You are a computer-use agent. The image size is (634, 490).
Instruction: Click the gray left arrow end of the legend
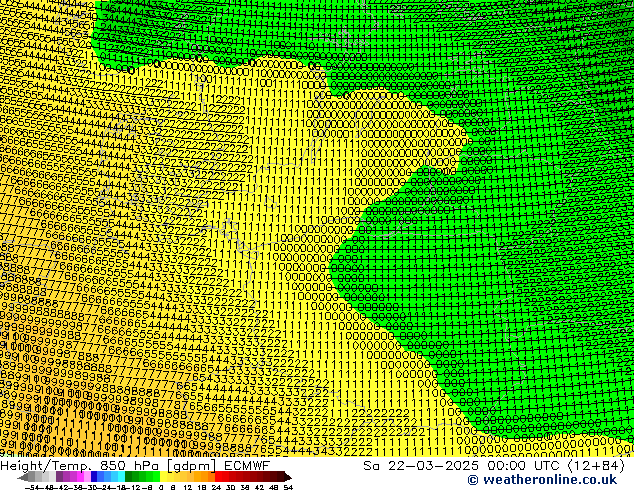pyautogui.click(x=23, y=477)
